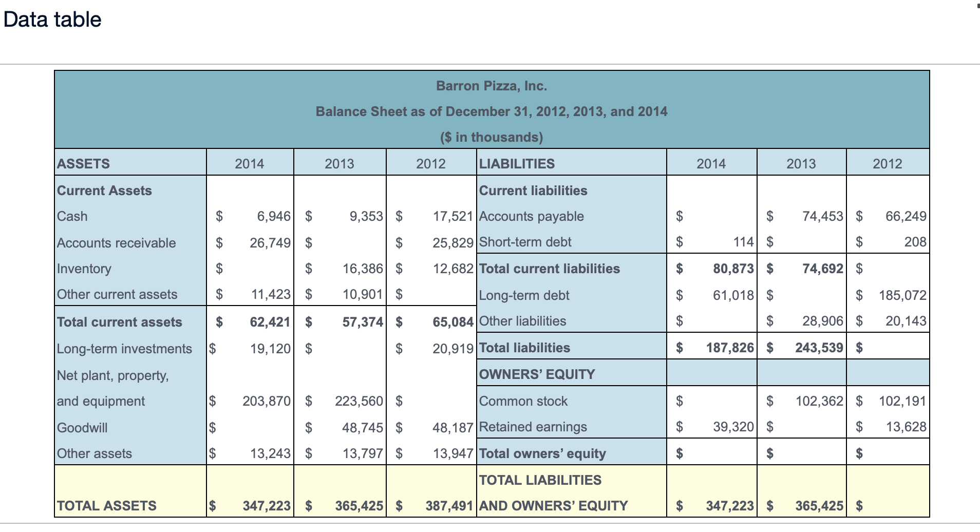Click plant and equipment 2014 value 203,870
Screen dimensions: 980x532
267,401
